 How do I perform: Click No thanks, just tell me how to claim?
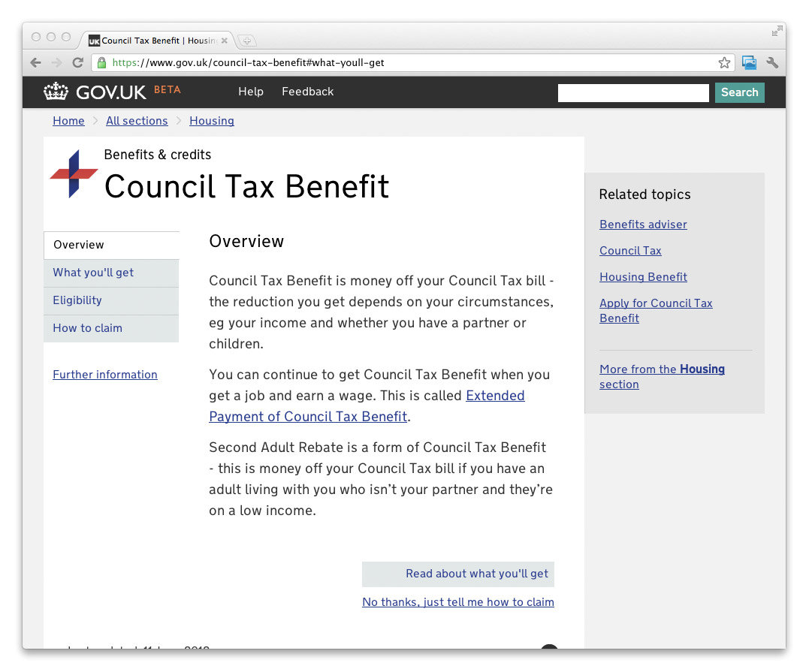458,602
